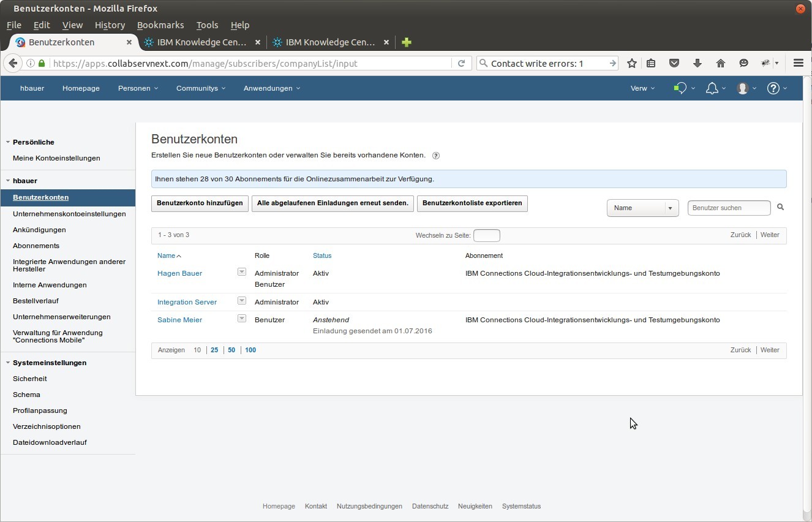Open action menu arrow for Hagen Bauer
The image size is (812, 522).
tap(241, 271)
